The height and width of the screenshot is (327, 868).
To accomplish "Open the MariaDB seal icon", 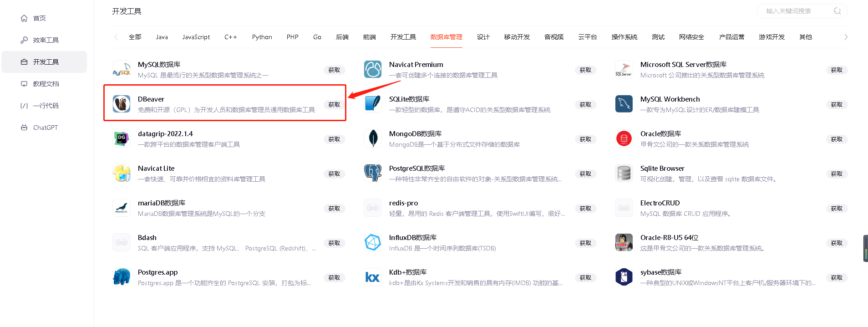I will pyautogui.click(x=122, y=208).
